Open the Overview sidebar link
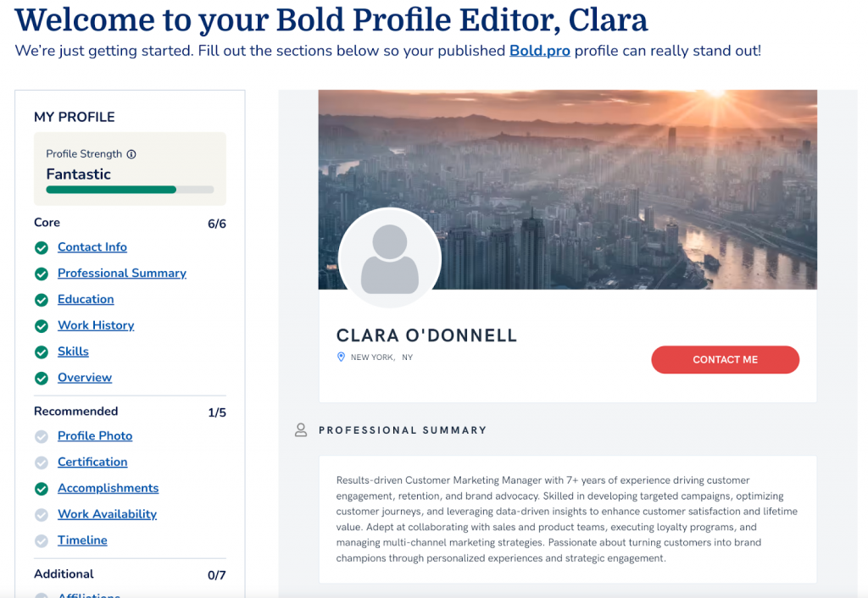The width and height of the screenshot is (868, 598). 85,378
